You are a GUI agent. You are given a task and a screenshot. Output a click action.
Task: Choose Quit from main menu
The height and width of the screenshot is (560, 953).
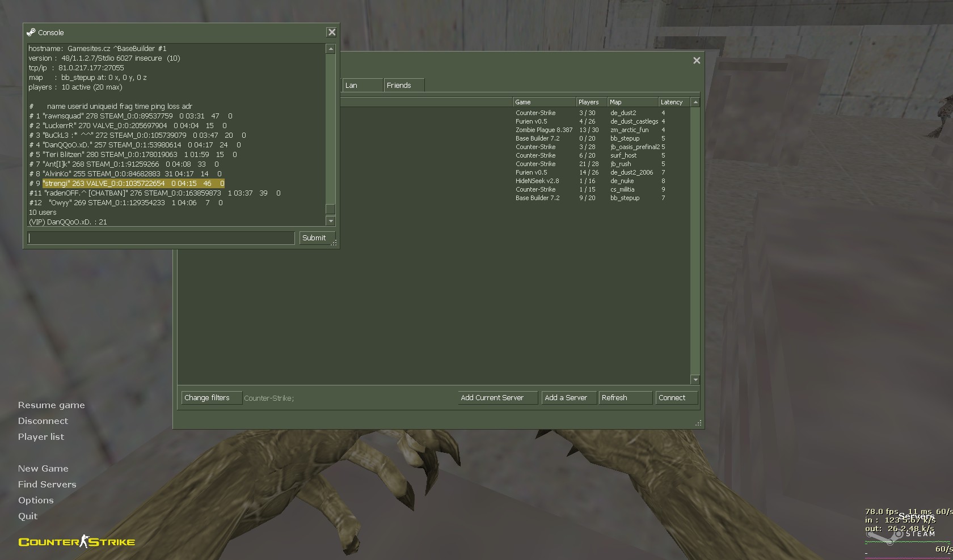coord(28,516)
